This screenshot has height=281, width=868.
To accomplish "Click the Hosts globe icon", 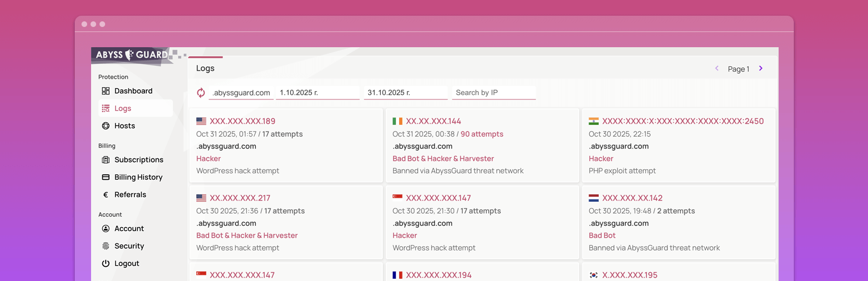I will point(106,126).
